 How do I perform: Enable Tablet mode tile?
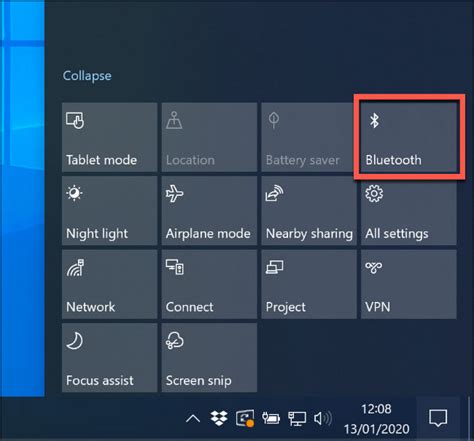tap(109, 137)
